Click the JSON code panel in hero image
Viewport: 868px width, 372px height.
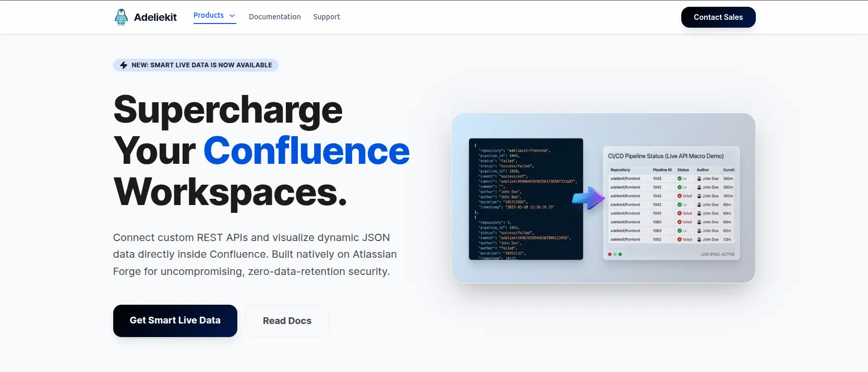click(526, 199)
